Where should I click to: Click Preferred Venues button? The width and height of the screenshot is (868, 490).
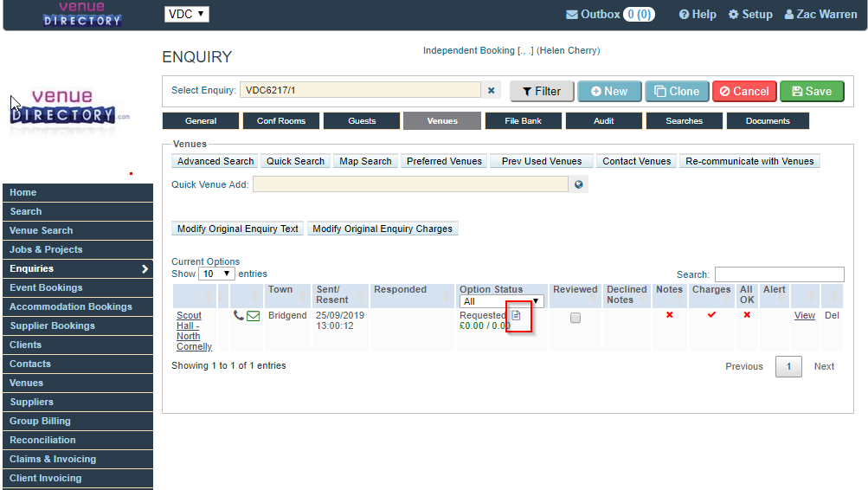(444, 161)
